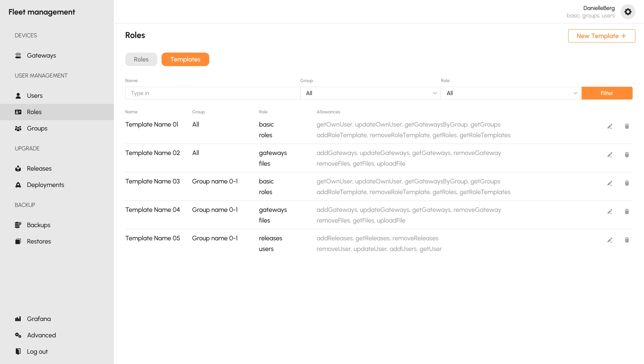Click "basic, groups, users" under the username
Screen dimensions: 644x364
coord(590,16)
